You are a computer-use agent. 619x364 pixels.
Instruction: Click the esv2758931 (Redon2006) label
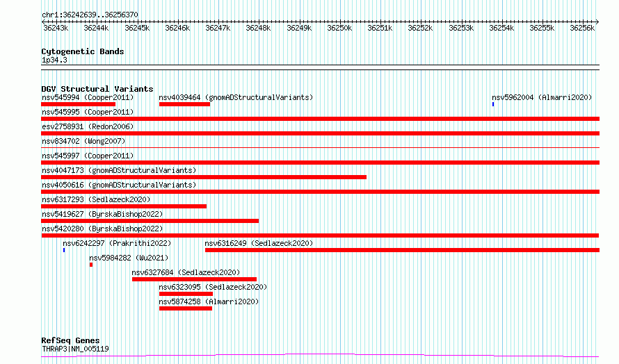pos(88,126)
